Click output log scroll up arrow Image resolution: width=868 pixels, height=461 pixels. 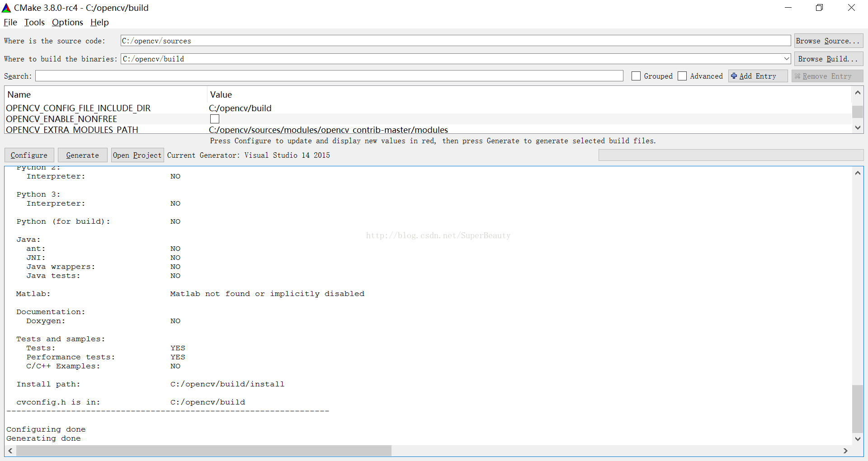point(858,173)
